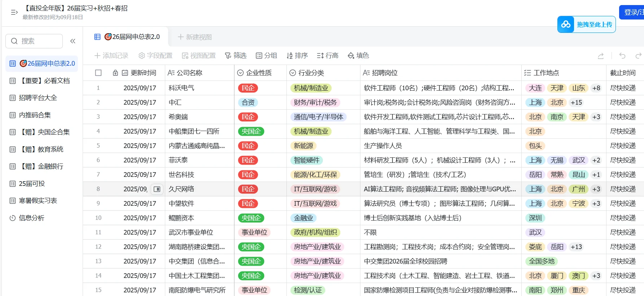Click the 智能硬件 tag in 菲沃泰 row
Viewport: 644px width, 296px height.
tap(307, 160)
